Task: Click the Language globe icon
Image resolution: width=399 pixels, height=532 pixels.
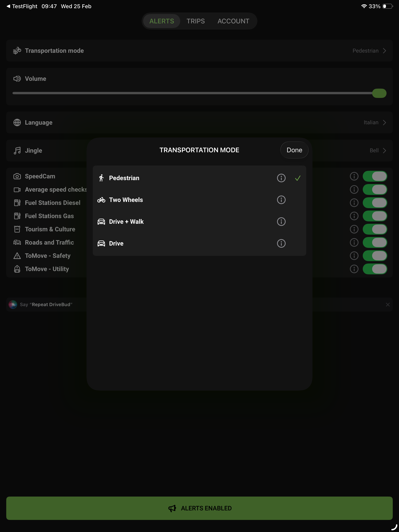Action: point(17,122)
